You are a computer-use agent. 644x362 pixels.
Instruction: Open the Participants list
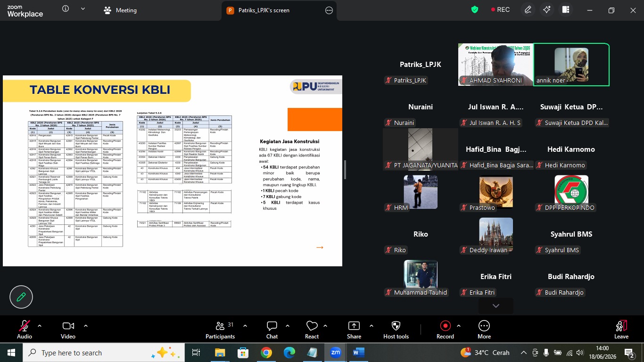(220, 329)
